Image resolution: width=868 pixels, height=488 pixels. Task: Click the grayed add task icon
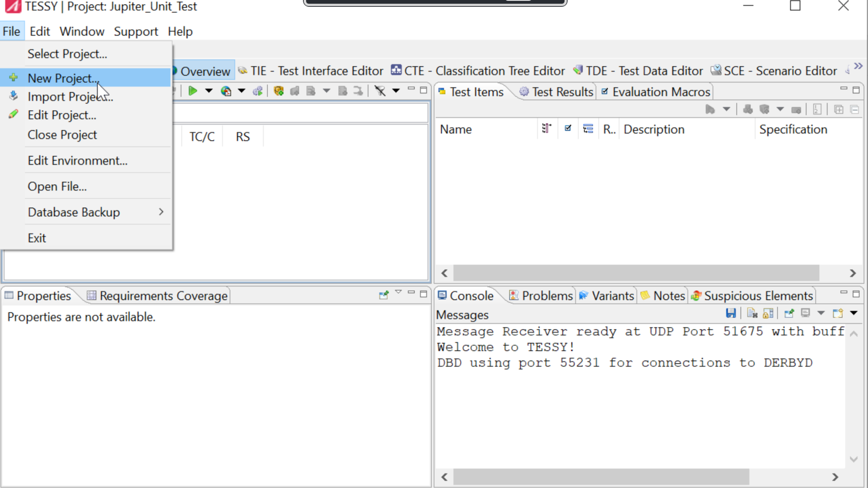343,91
